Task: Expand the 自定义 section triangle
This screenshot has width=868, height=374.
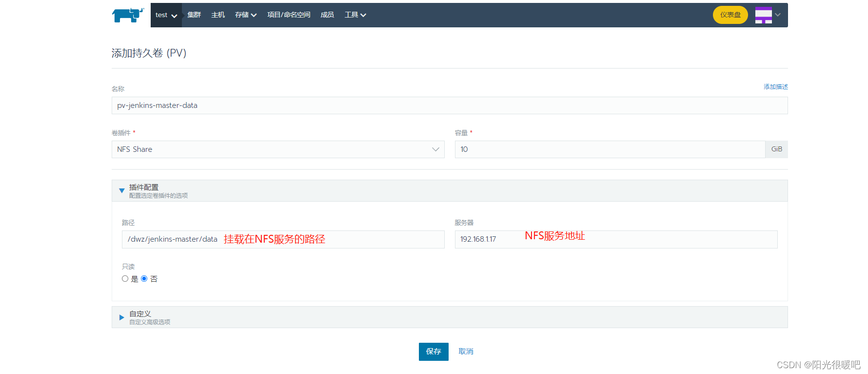Action: coord(122,317)
